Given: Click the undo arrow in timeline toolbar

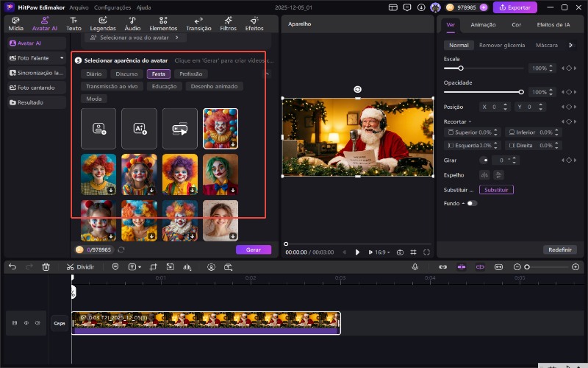Looking at the screenshot, I should pyautogui.click(x=10, y=266).
